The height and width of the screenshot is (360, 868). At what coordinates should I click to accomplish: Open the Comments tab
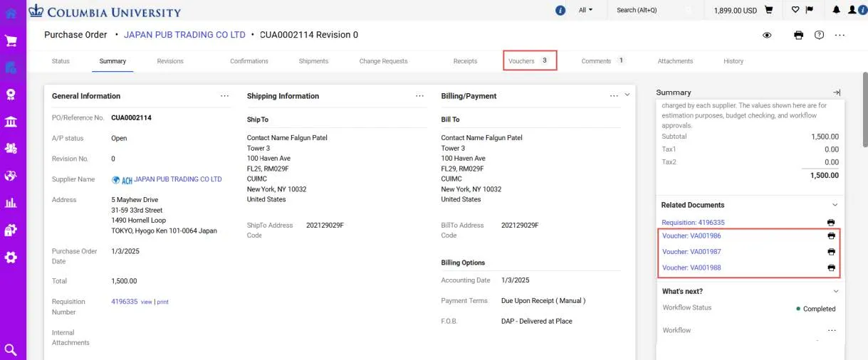click(602, 61)
